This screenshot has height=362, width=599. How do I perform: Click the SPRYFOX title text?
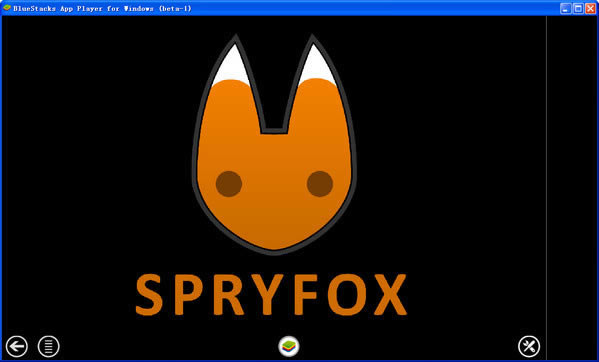click(x=272, y=295)
